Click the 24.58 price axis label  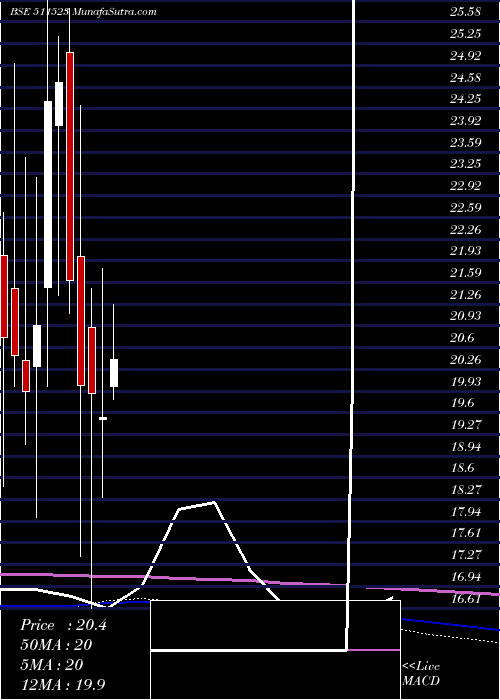[x=466, y=78]
